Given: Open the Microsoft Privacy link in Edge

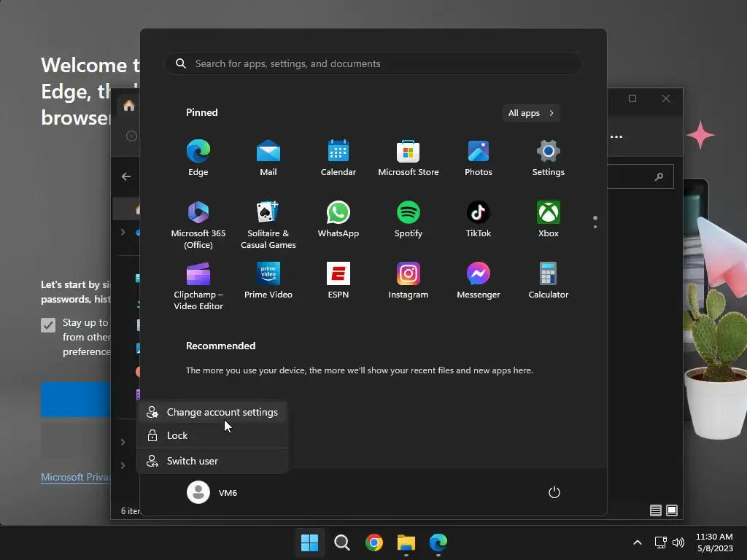Looking at the screenshot, I should click(x=76, y=477).
